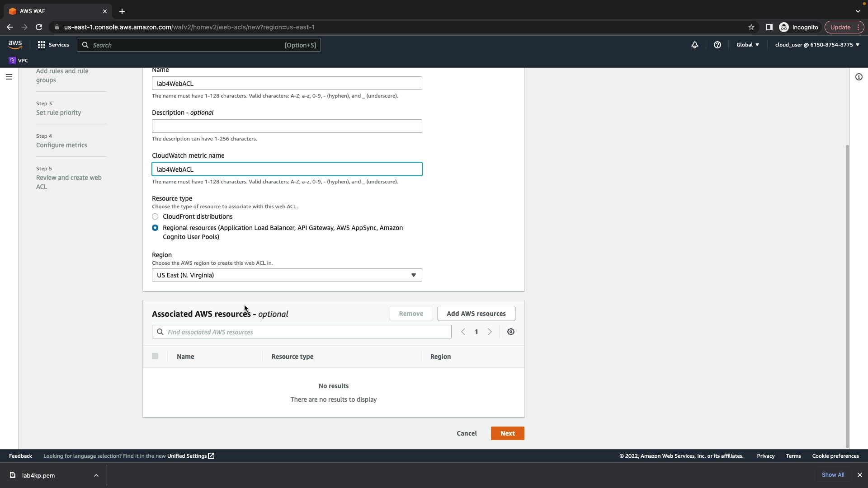This screenshot has height=488, width=868.
Task: Click the Add AWS resources button
Action: (476, 314)
